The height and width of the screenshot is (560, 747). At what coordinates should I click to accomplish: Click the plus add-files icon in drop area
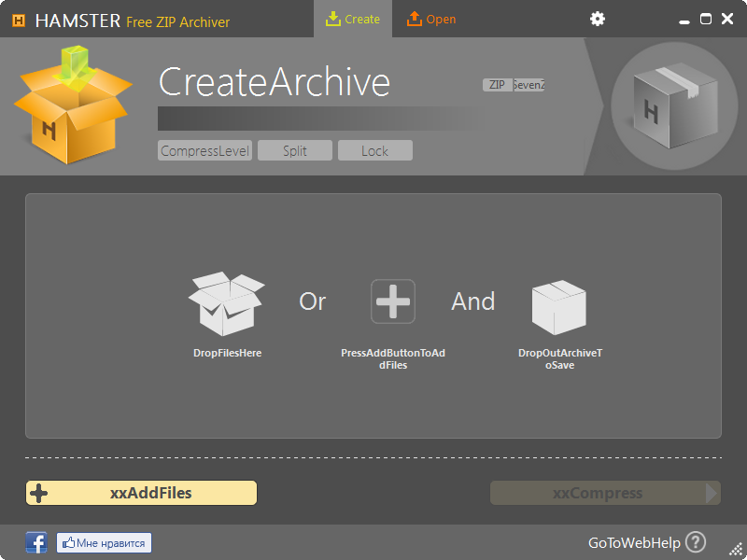(393, 301)
